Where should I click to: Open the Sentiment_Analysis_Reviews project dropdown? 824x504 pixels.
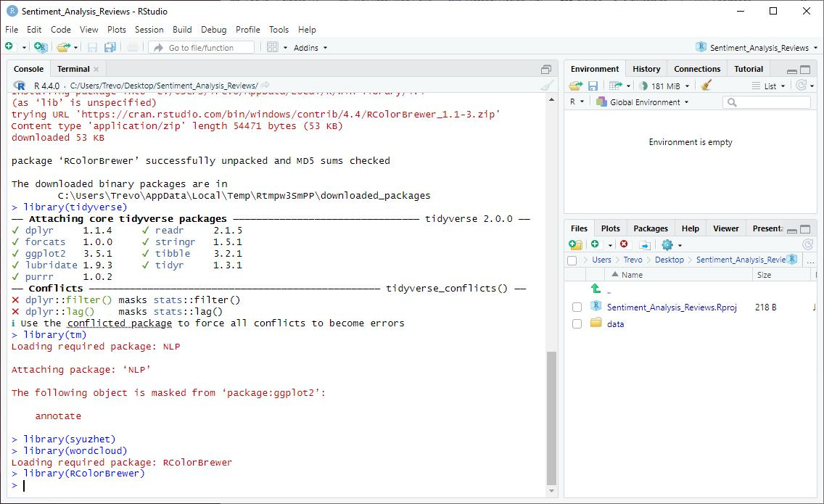(757, 48)
